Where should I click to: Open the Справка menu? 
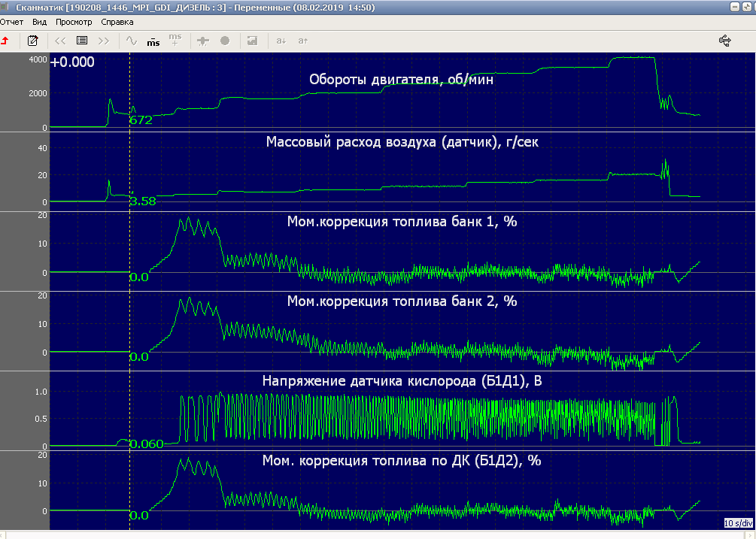pos(117,22)
